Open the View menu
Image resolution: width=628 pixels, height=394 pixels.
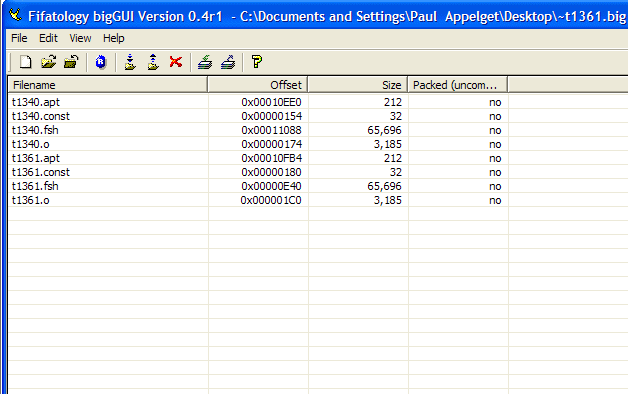[80, 38]
